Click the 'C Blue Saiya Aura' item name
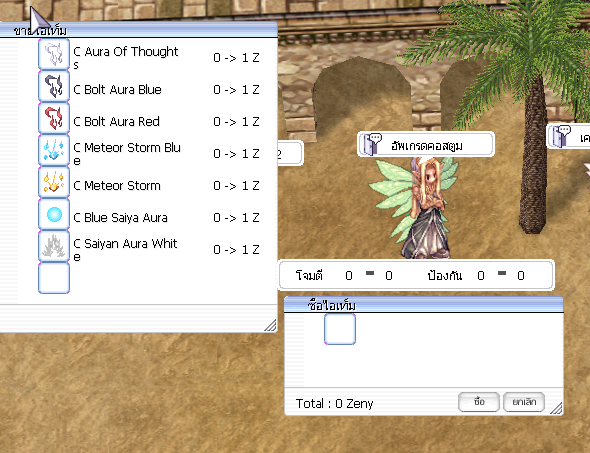This screenshot has width=590, height=453. click(120, 217)
